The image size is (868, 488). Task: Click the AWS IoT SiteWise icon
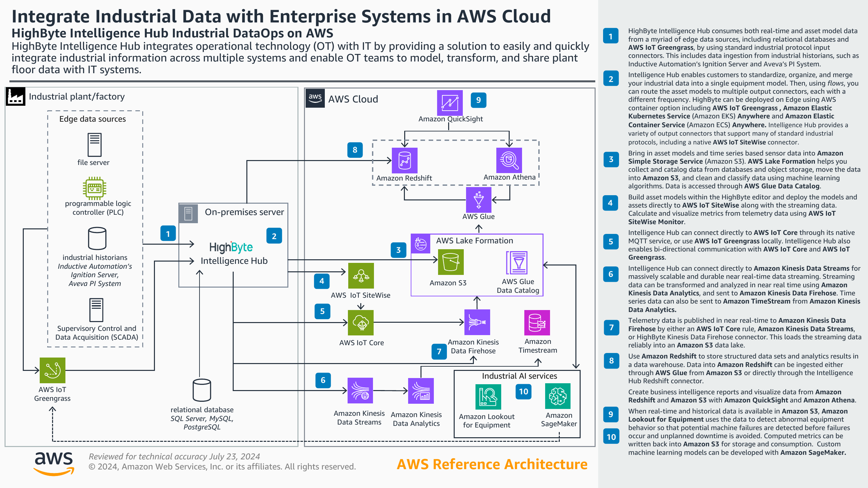pyautogui.click(x=361, y=276)
